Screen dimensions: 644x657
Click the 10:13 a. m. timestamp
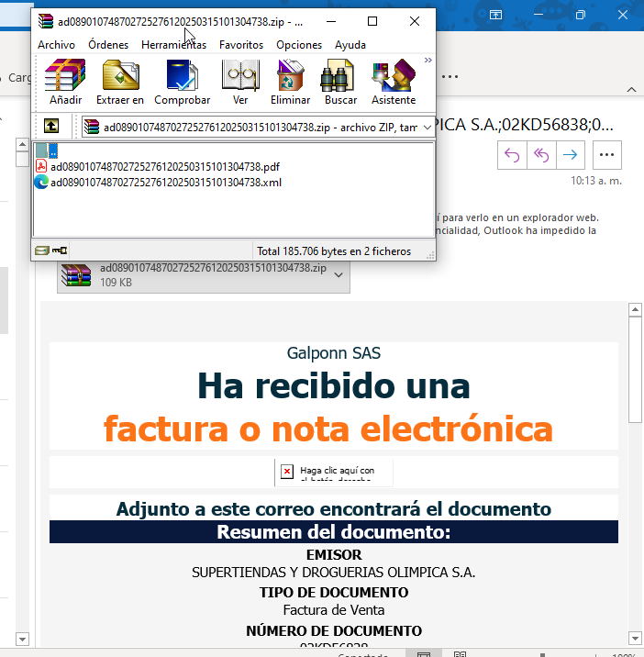point(595,181)
